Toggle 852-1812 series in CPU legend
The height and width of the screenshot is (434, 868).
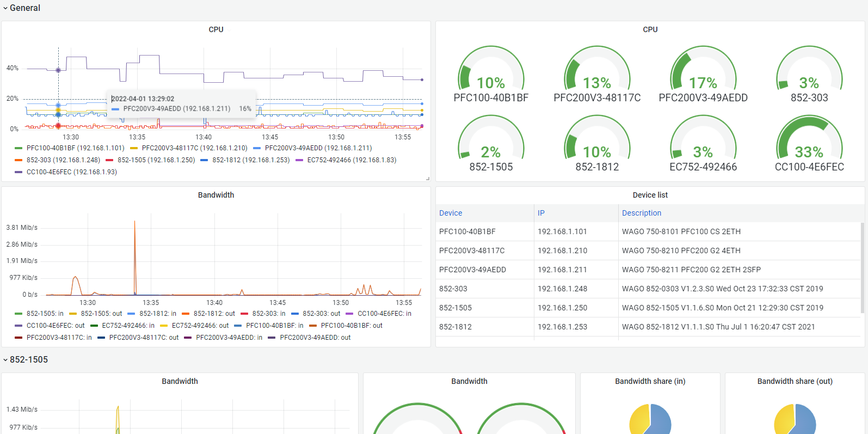click(245, 160)
